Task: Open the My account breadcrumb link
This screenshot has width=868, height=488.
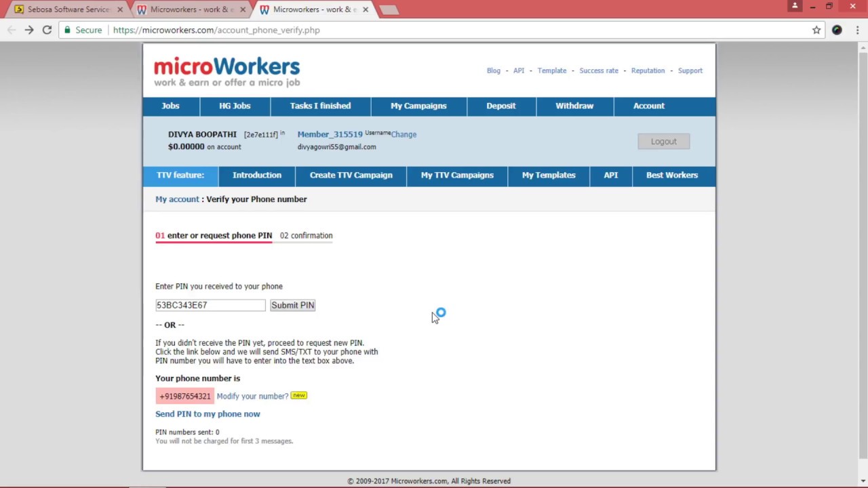Action: (177, 199)
